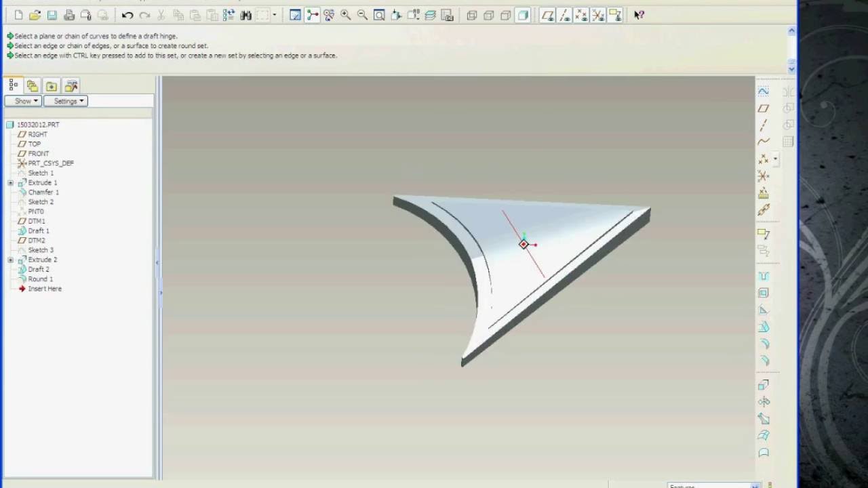Image resolution: width=868 pixels, height=488 pixels.
Task: Click the Rib tool icon
Action: click(764, 310)
